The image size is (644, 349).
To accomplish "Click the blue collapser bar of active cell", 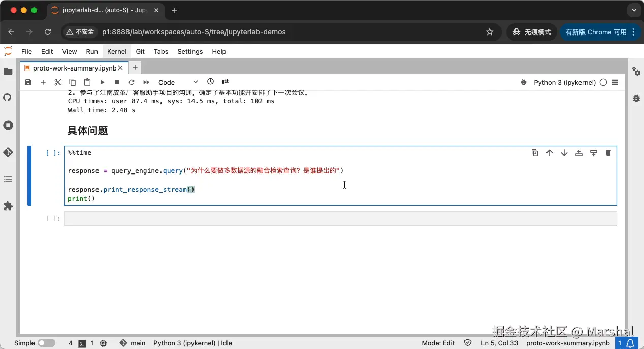I will [x=29, y=176].
